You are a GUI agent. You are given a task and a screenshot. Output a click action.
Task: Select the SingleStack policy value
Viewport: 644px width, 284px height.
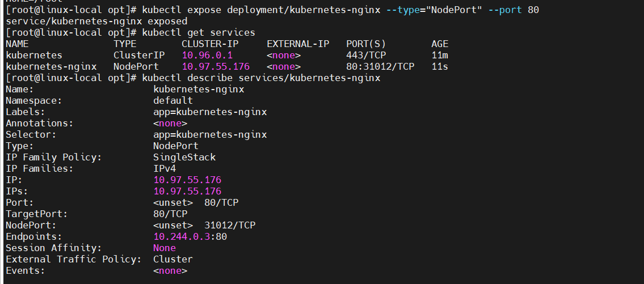(x=184, y=157)
